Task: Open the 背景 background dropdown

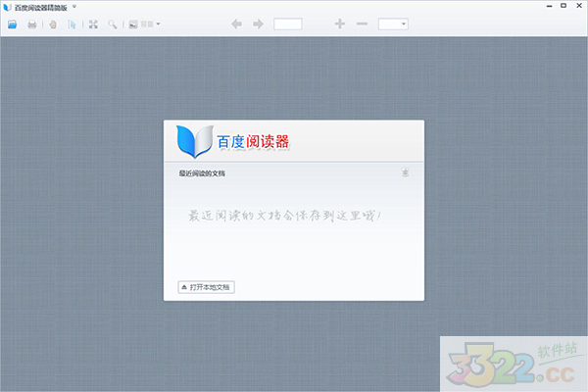Action: pos(146,24)
